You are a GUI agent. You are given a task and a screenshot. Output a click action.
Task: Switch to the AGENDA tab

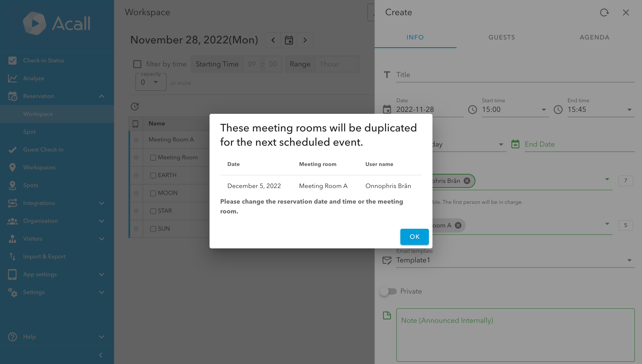point(595,37)
